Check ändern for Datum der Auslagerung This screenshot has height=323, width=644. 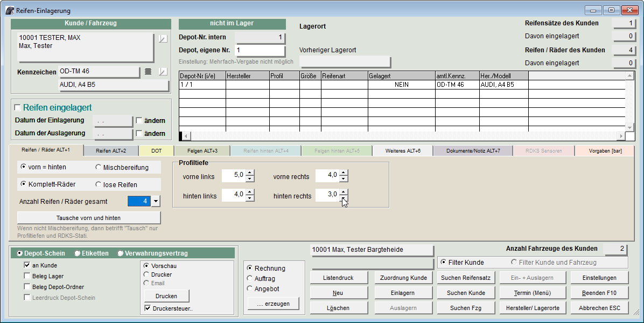(x=139, y=133)
